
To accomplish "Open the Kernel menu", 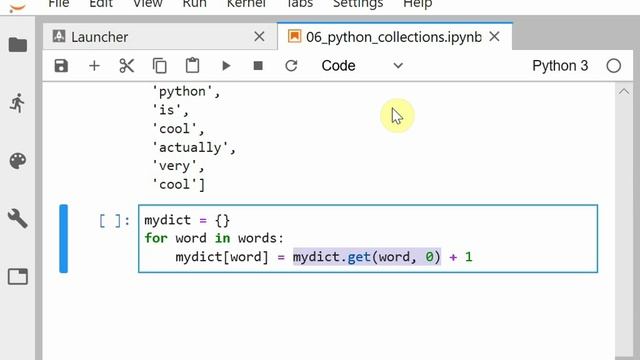I will (x=246, y=4).
